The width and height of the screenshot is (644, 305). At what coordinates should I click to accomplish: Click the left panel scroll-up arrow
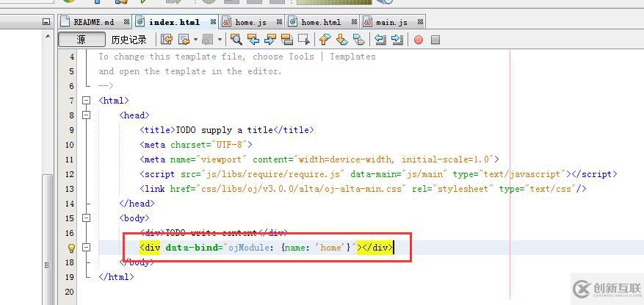coord(47,37)
